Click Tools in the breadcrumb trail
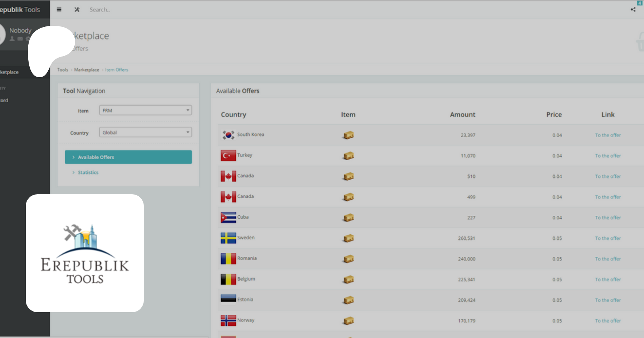 pyautogui.click(x=63, y=70)
